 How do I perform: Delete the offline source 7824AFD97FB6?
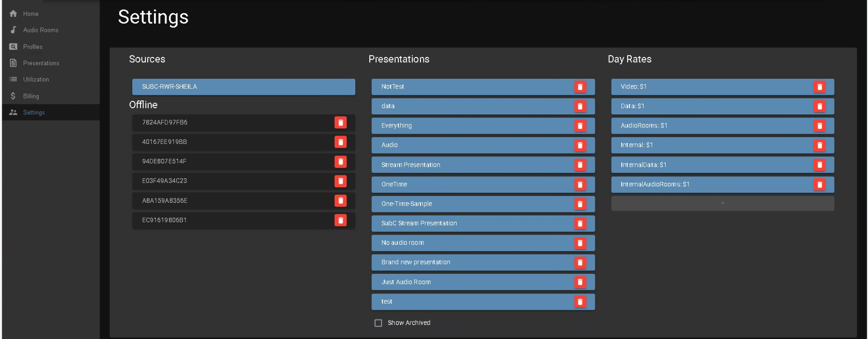(340, 123)
